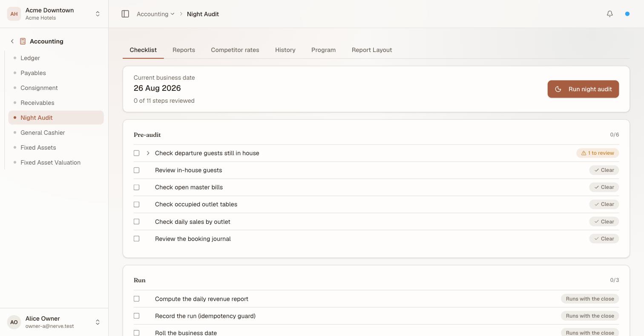Open the Accounting breadcrumb dropdown
The width and height of the screenshot is (644, 336).
click(155, 14)
